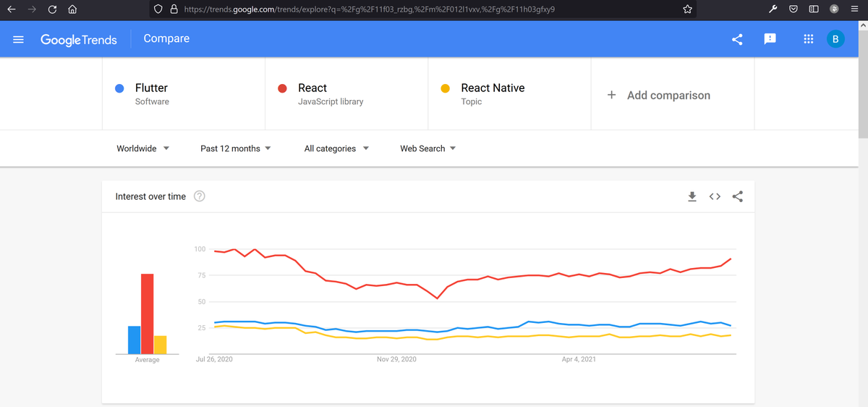
Task: Open the browser home page icon
Action: coord(72,9)
